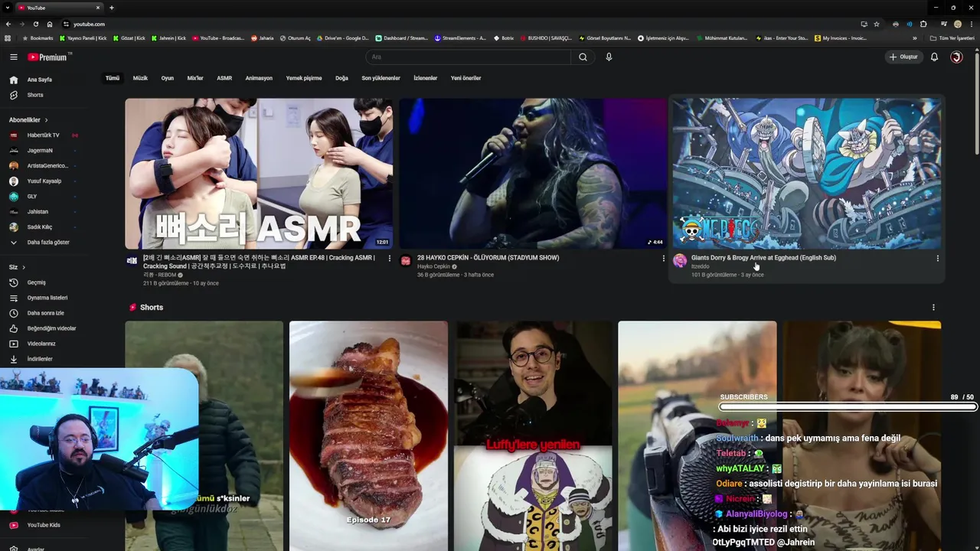Open options menu for the Hayko Cepkin video

coord(663,259)
